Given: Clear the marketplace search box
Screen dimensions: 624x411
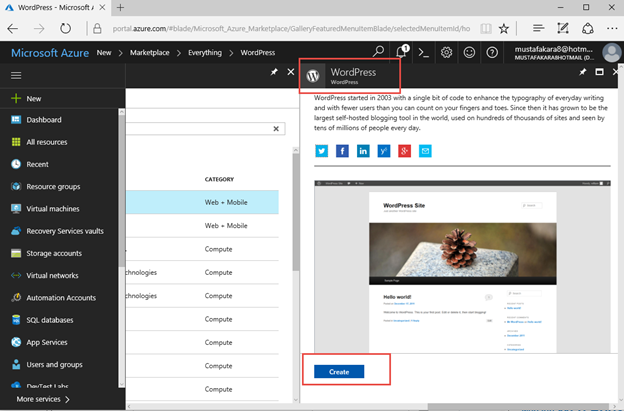Looking at the screenshot, I should click(276, 129).
